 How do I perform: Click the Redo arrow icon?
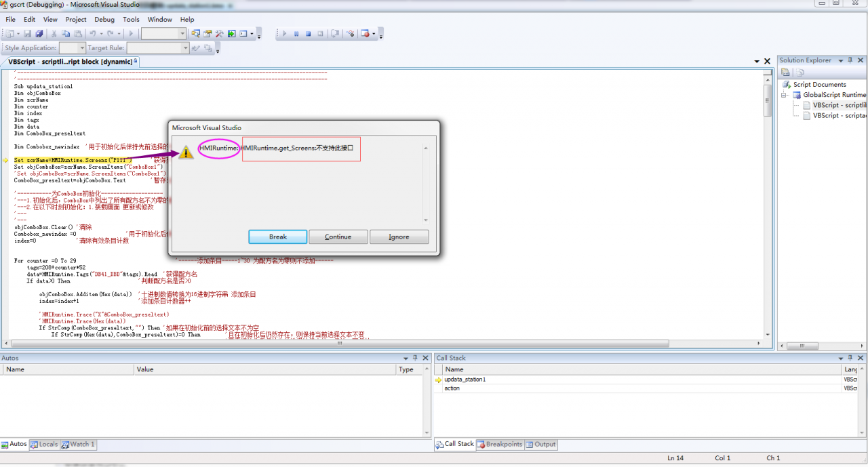pos(110,33)
